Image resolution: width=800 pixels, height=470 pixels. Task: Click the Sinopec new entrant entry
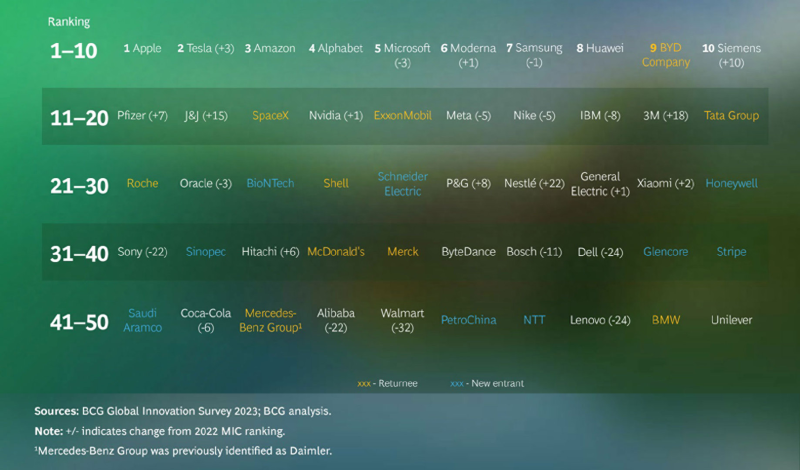coord(206,252)
